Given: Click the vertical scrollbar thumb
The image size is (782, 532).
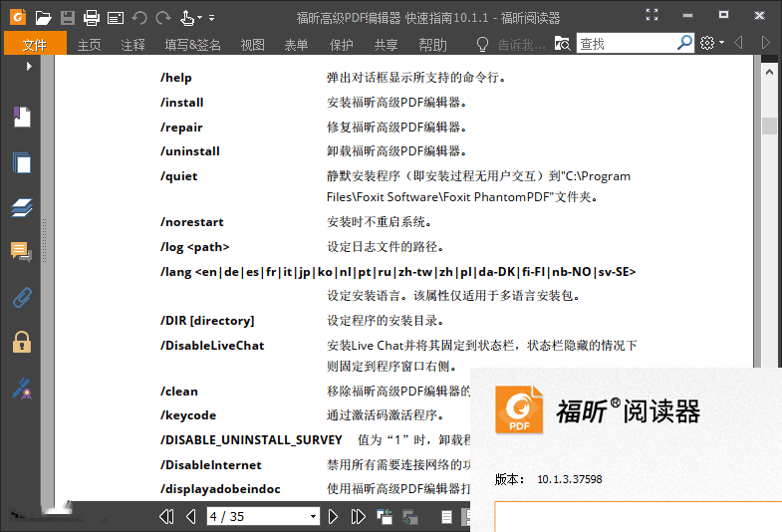Looking at the screenshot, I should click(x=768, y=126).
